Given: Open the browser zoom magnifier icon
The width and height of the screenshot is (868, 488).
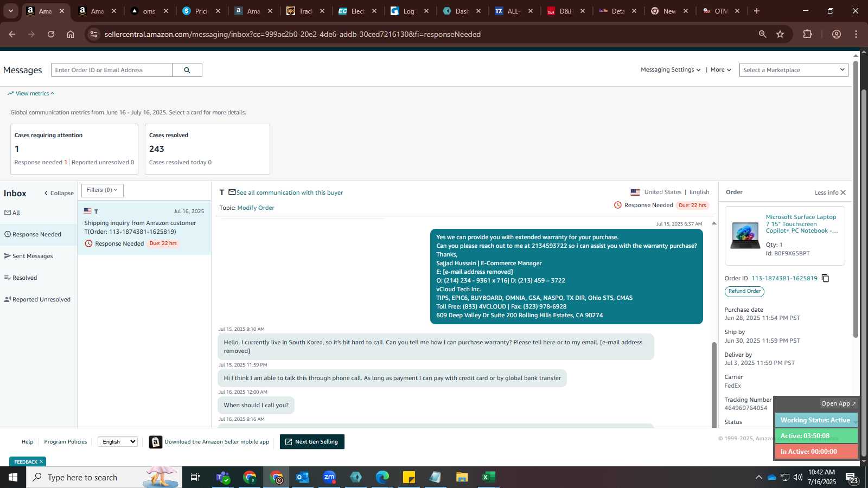Looking at the screenshot, I should [x=762, y=34].
